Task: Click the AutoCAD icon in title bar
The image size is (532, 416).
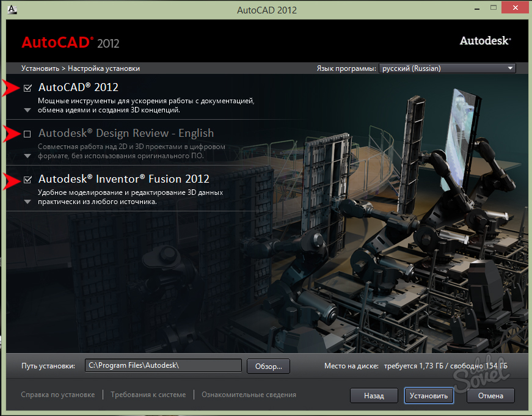Action: 12,9
